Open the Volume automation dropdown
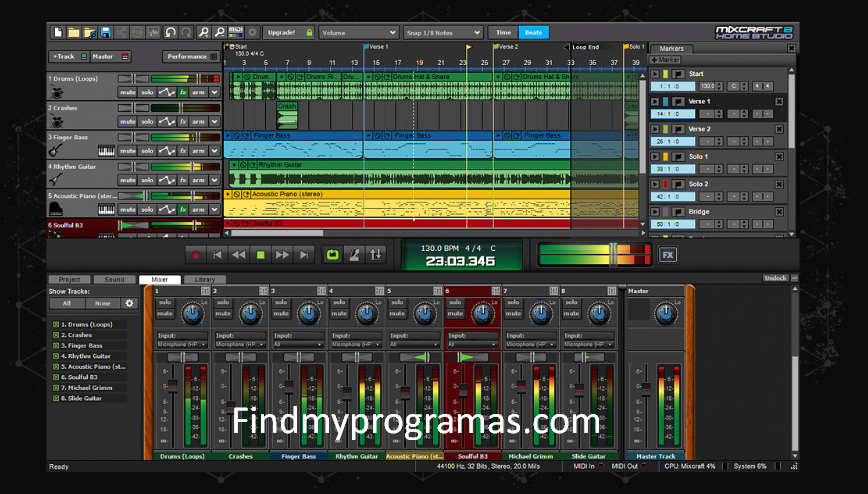868x494 pixels. coord(358,33)
